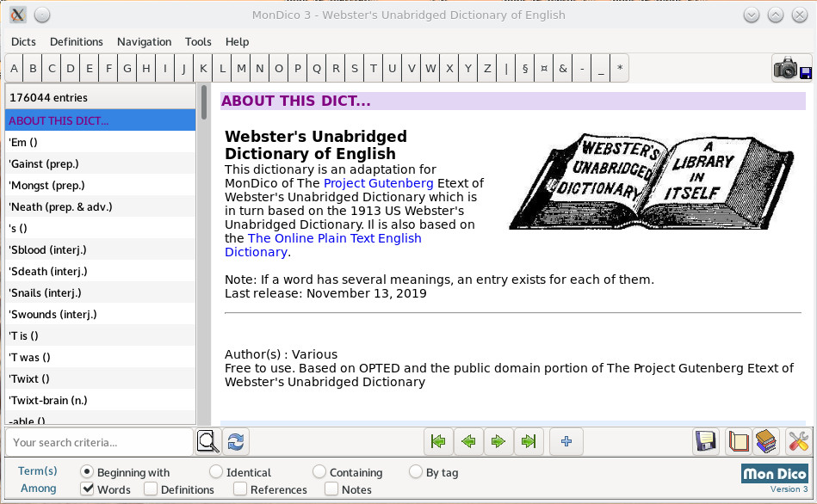The width and height of the screenshot is (817, 504).
Task: Select the 'Twixt-brain (n.) entry
Action: tap(100, 401)
